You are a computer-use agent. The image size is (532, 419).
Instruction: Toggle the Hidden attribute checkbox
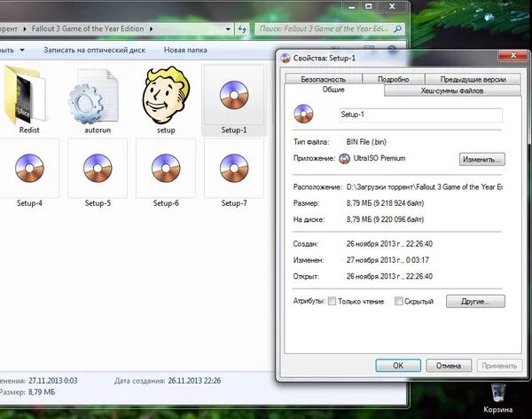point(399,301)
